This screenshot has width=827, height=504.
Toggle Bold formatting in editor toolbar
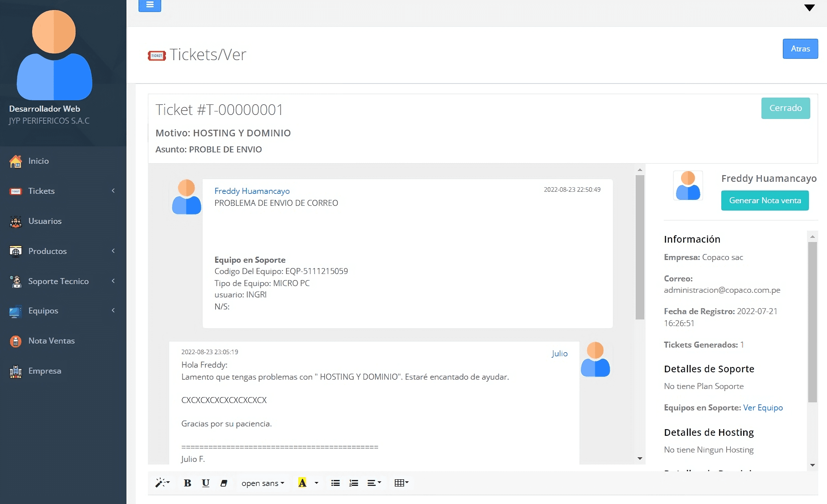[x=187, y=483]
